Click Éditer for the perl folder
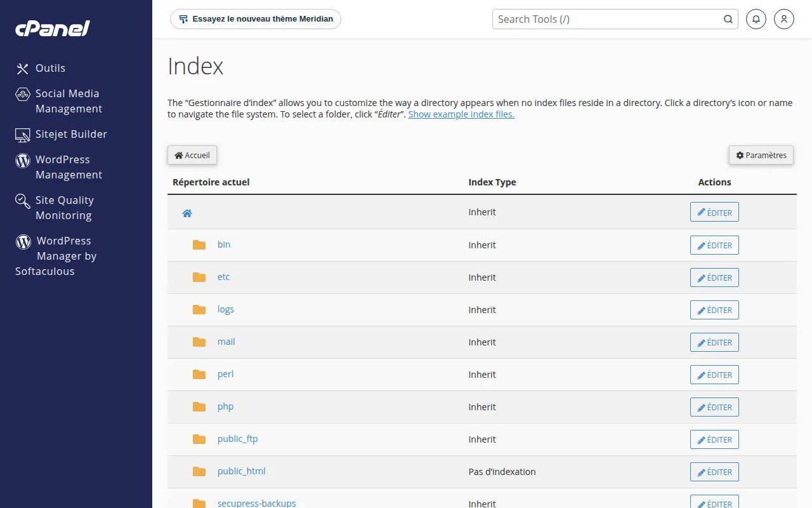This screenshot has width=812, height=508. coord(714,375)
